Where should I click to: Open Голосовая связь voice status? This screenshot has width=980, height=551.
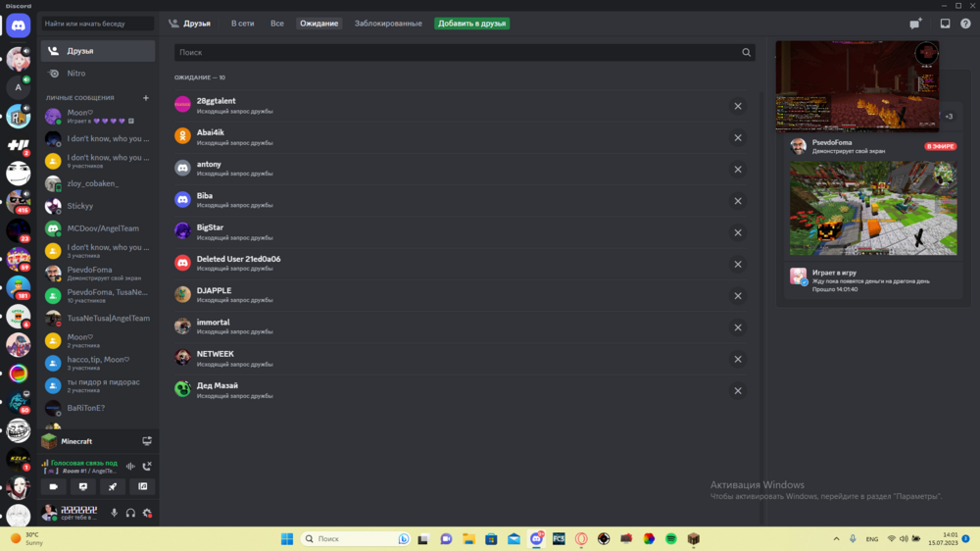[83, 463]
